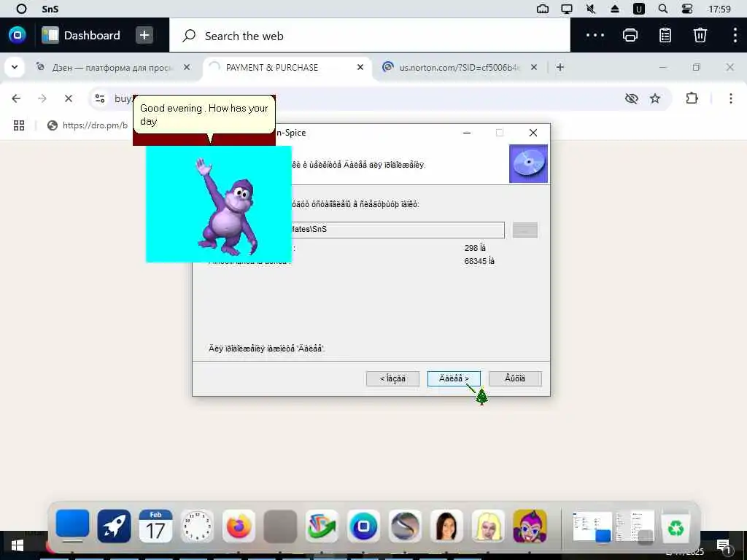Open the https://dro.pm/b bookmark

point(88,125)
